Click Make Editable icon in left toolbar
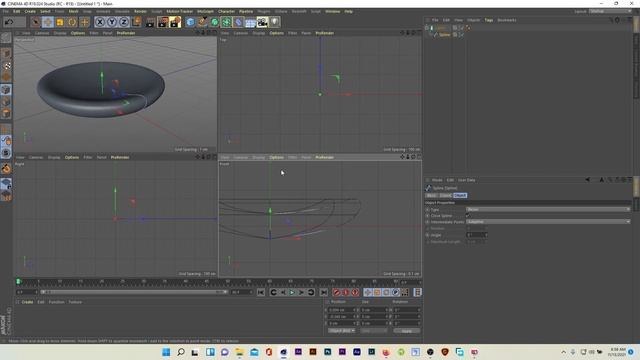640x360 pixels. 6,38
